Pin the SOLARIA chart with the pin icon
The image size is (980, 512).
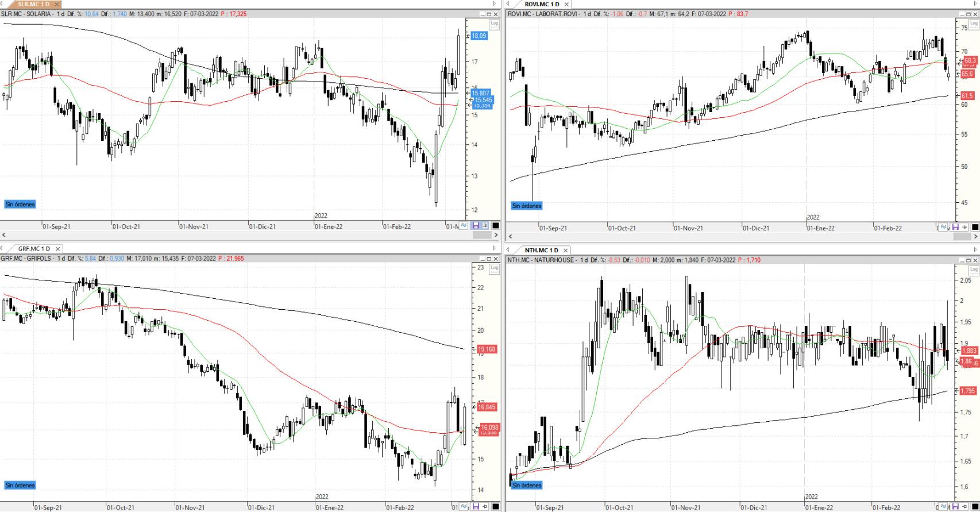click(485, 226)
